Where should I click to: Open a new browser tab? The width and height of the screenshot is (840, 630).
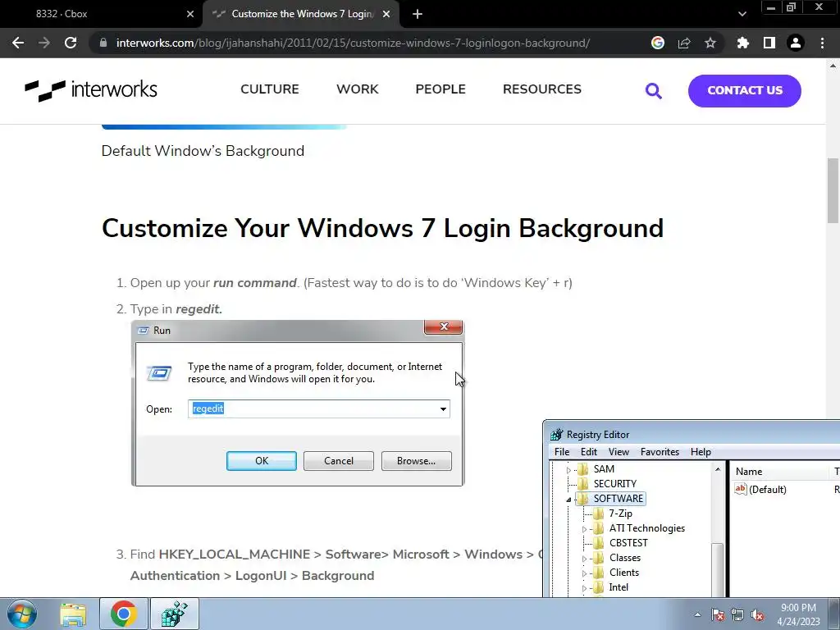click(x=418, y=14)
